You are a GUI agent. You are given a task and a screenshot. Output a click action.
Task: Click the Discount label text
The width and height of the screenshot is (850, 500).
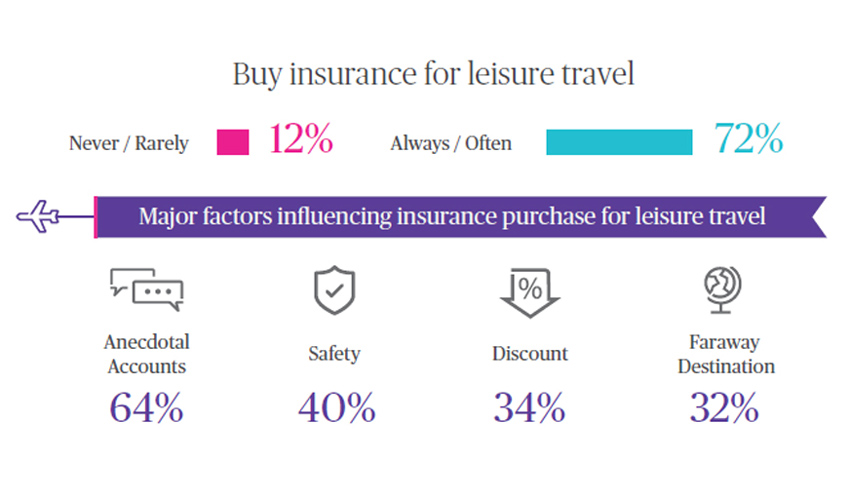(x=529, y=354)
